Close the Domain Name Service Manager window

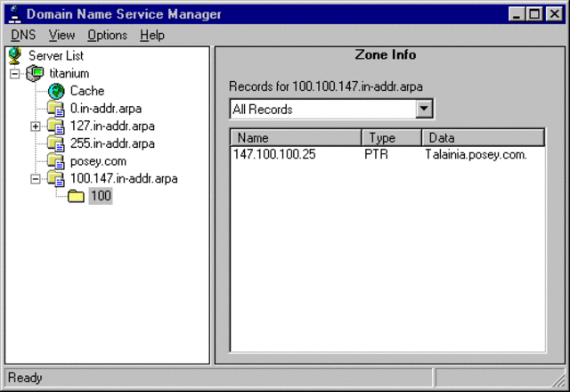coord(555,14)
